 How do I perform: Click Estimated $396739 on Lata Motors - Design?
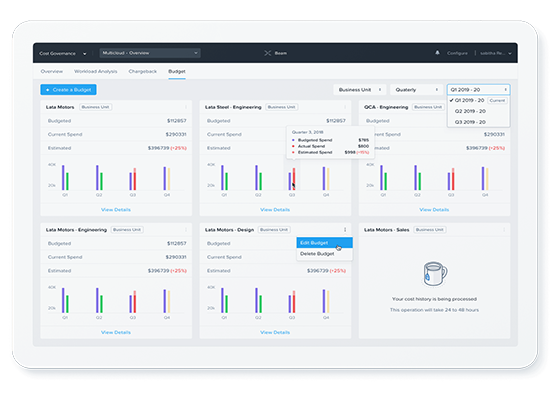tap(318, 271)
